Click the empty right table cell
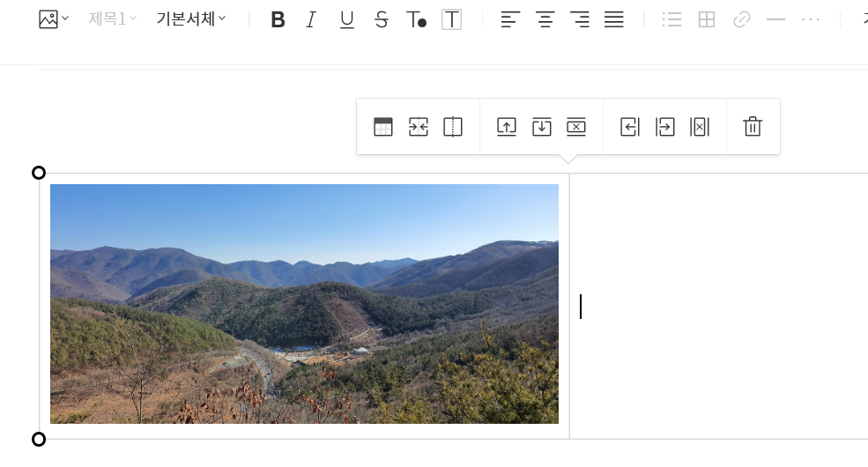The height and width of the screenshot is (467, 868). pyautogui.click(x=718, y=306)
